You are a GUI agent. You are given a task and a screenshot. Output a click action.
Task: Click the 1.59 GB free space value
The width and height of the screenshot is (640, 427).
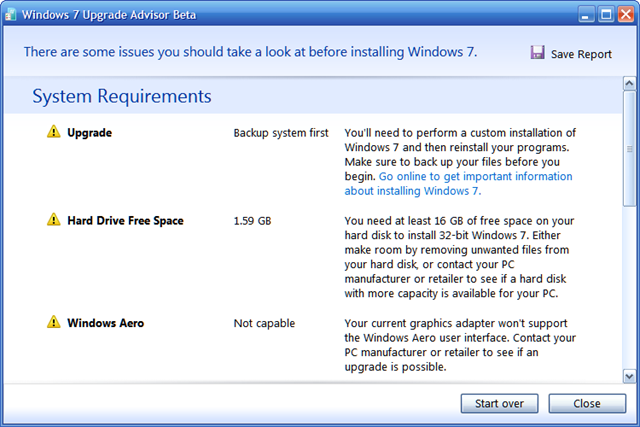[x=252, y=221]
